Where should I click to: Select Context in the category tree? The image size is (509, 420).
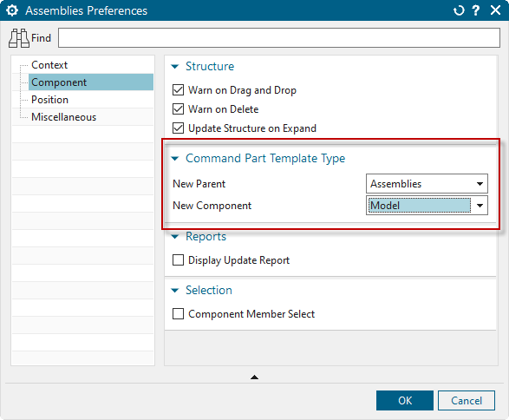(49, 65)
